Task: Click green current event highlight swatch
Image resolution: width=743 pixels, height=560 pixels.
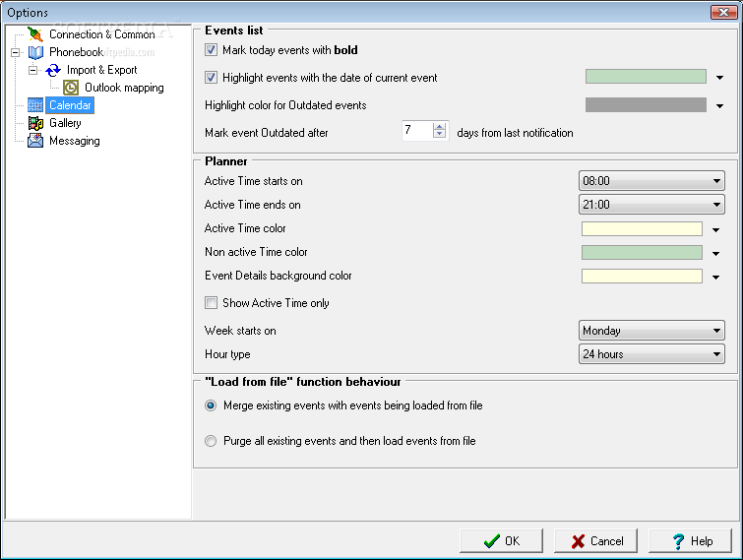Action: click(646, 77)
